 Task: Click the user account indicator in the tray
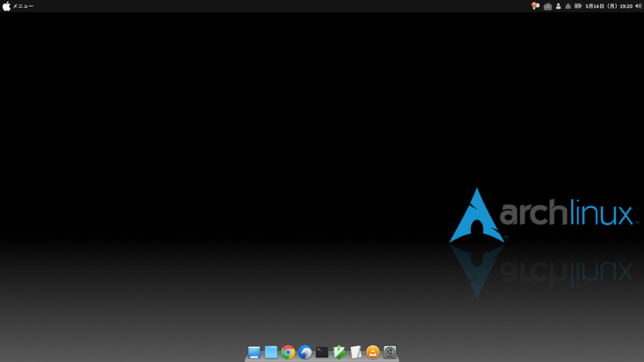(558, 6)
